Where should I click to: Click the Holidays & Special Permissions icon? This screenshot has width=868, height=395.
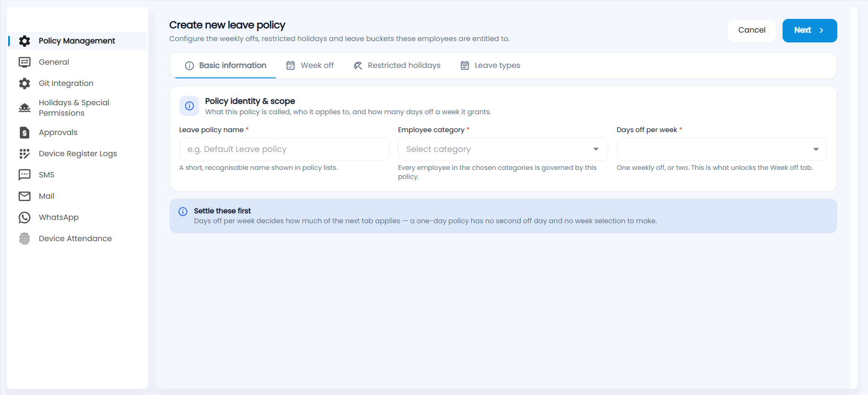[25, 108]
